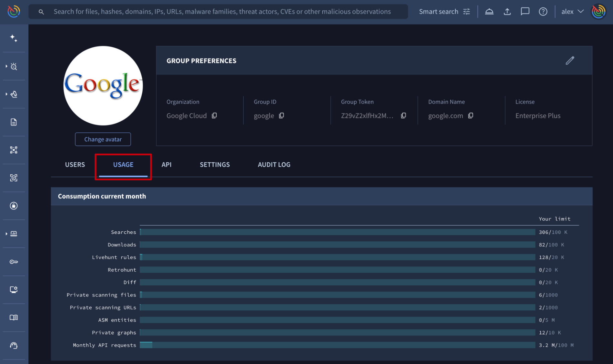Click the 'ASM entities' row label
The image size is (613, 364).
pos(117,320)
